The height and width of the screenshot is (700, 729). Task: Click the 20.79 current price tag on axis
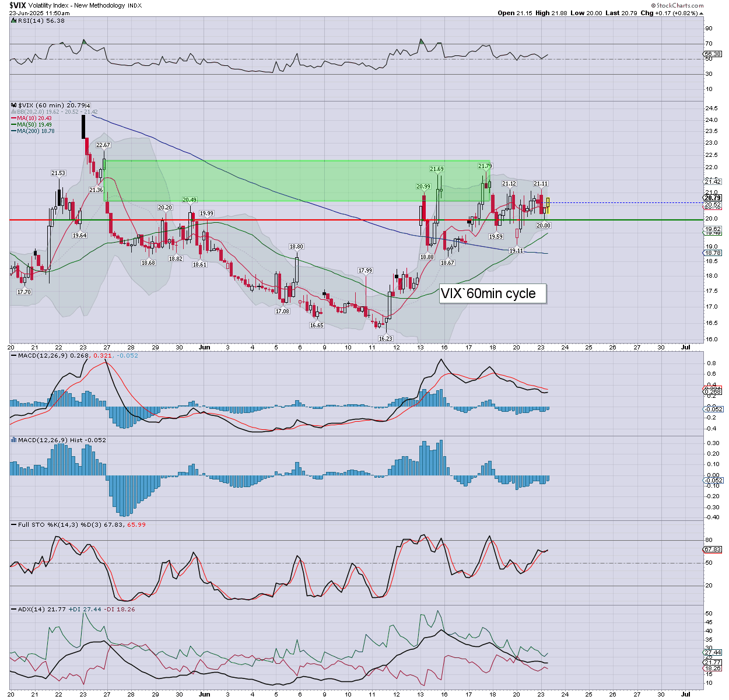(x=713, y=198)
